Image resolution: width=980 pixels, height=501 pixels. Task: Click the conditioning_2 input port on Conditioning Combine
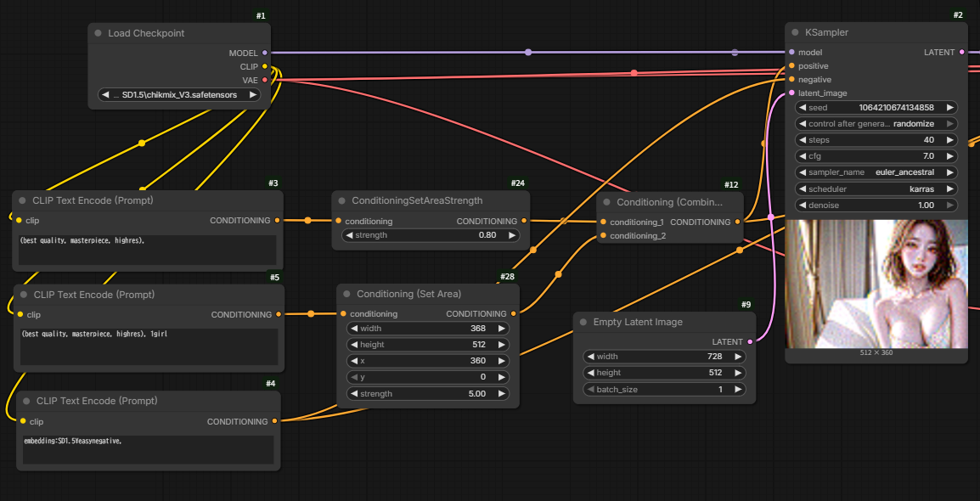(x=603, y=236)
